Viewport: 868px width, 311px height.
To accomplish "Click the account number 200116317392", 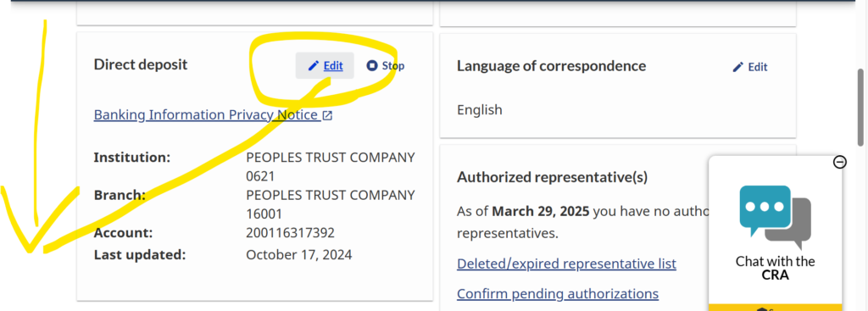I will (290, 233).
